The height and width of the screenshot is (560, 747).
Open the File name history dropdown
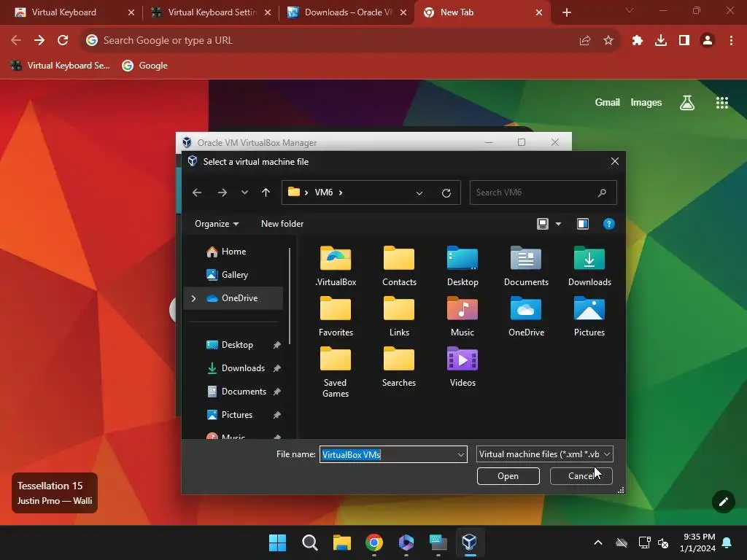point(461,455)
